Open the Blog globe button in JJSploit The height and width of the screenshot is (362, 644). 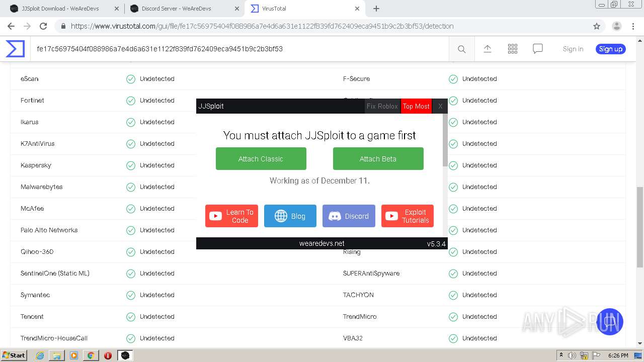click(x=290, y=216)
